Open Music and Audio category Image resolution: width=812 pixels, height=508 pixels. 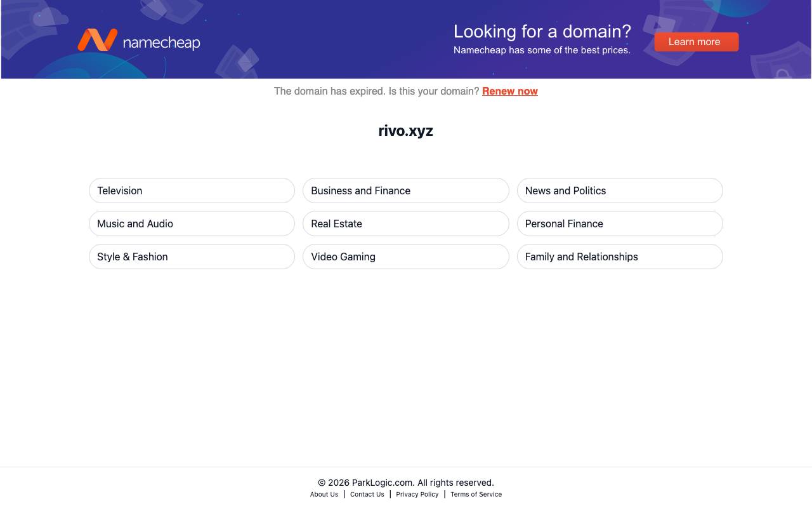click(192, 224)
